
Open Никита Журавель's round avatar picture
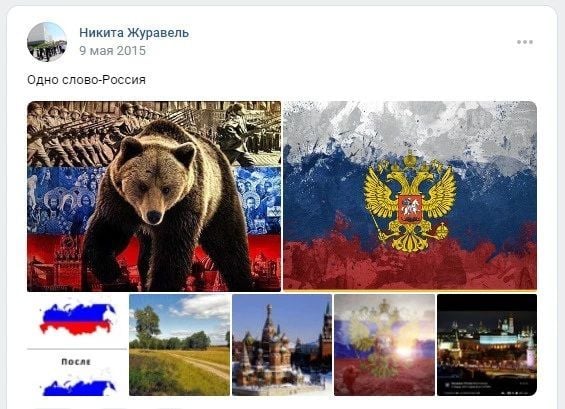pos(47,42)
